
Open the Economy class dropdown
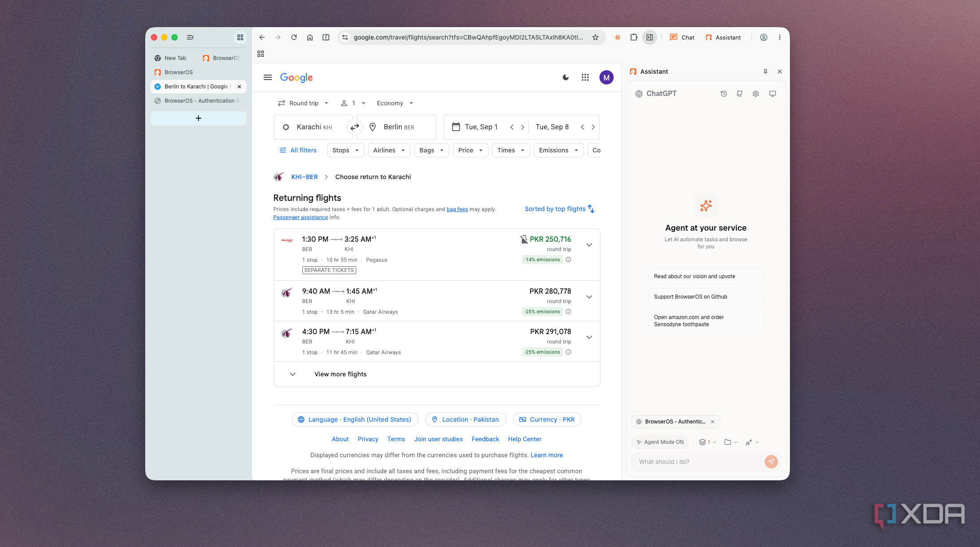tap(395, 103)
